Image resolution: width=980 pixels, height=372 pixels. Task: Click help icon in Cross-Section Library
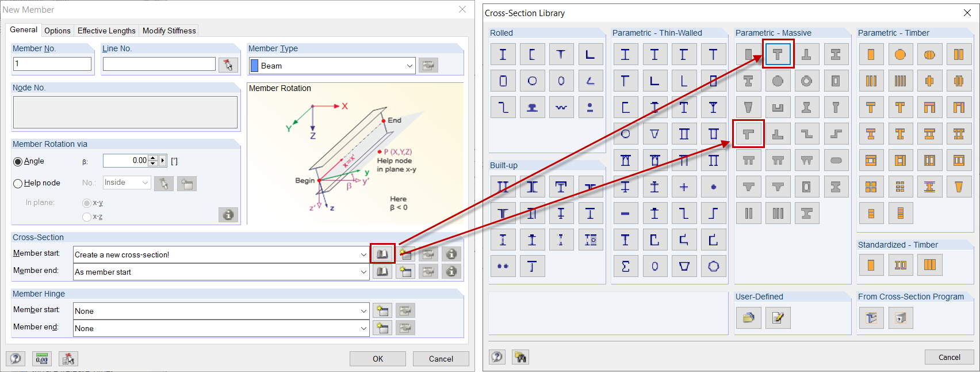[497, 357]
